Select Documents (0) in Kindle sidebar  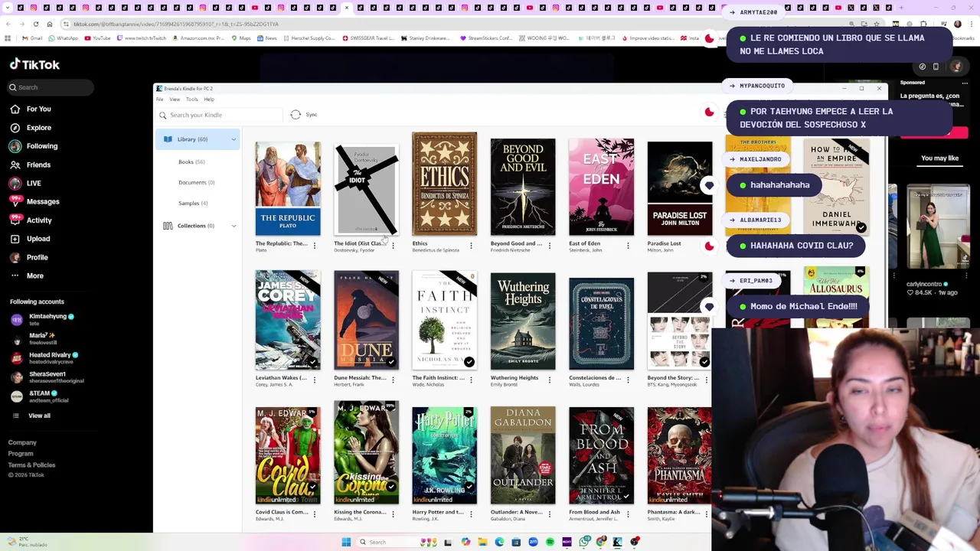196,182
